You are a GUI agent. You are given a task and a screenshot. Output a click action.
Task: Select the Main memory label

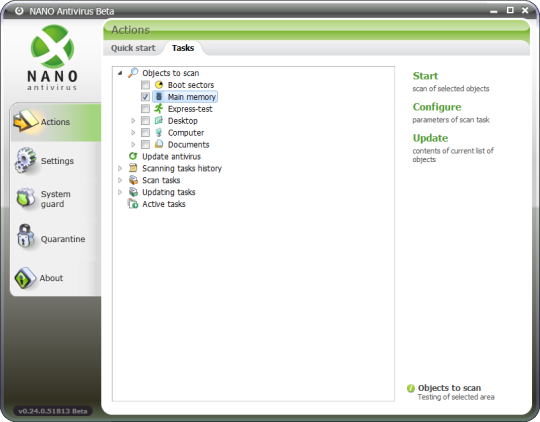(191, 97)
